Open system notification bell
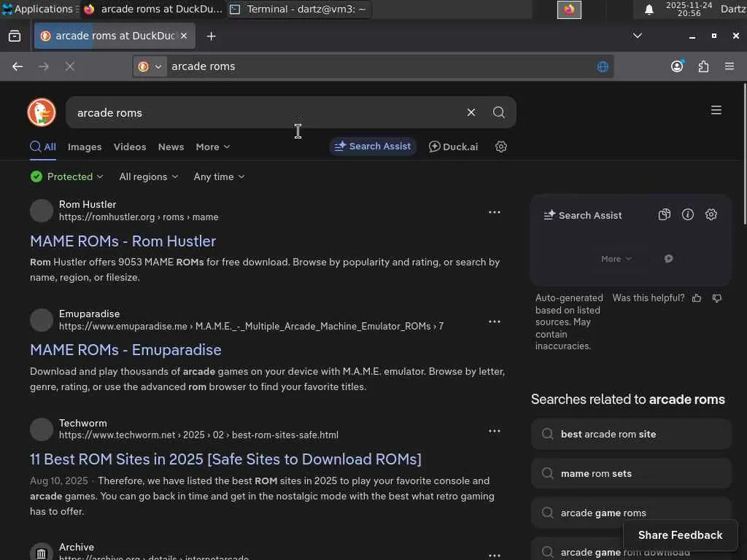This screenshot has width=747, height=560. (649, 9)
